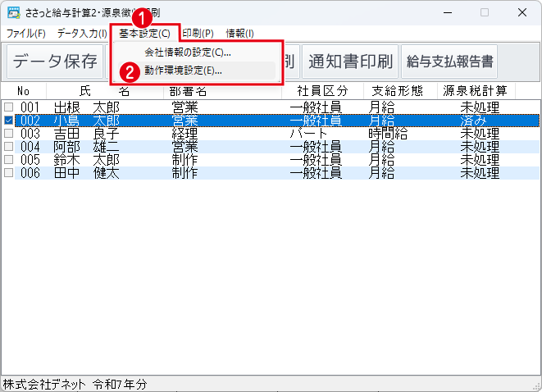Viewport: 542px width, 392px height.
Task: Sort by the 部署名 column header
Action: tap(187, 91)
